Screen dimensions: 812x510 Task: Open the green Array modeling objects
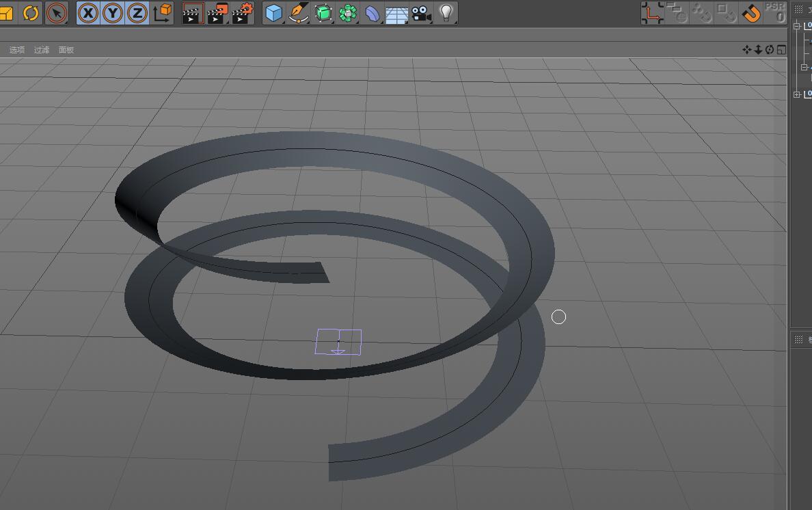click(348, 13)
